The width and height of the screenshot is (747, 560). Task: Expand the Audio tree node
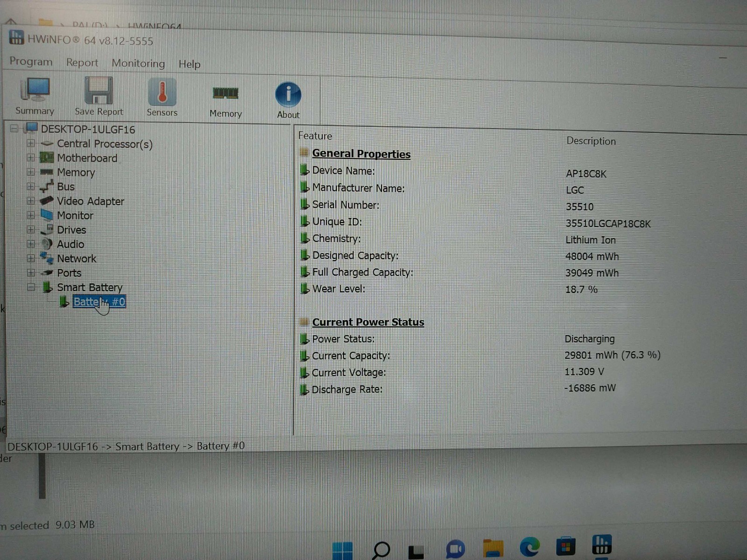(31, 244)
